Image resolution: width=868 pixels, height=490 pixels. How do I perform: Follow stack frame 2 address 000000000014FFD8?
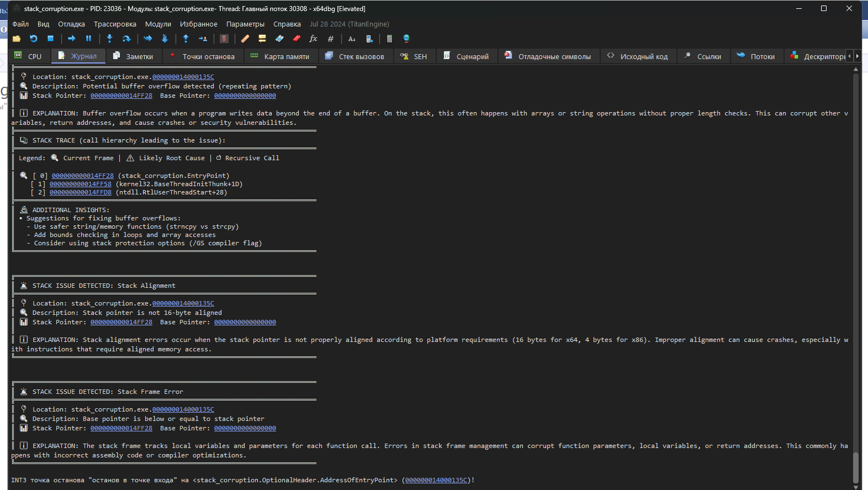click(81, 192)
